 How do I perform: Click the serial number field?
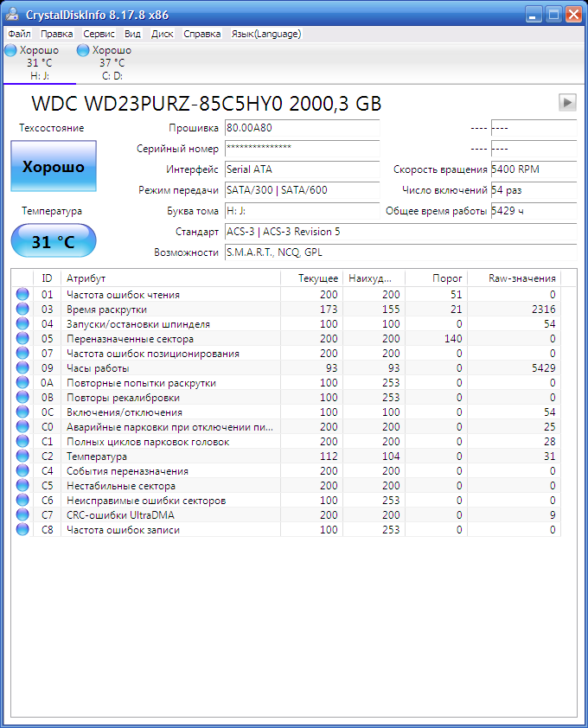point(301,149)
